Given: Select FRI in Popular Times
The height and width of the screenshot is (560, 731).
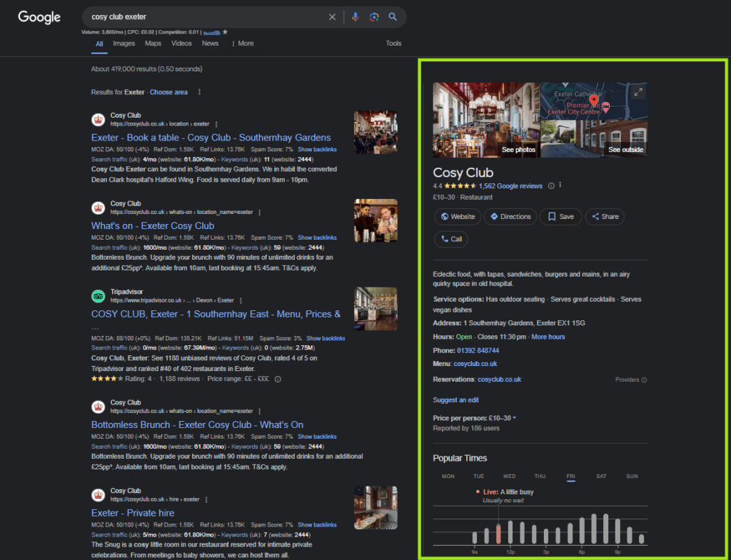Looking at the screenshot, I should click(x=570, y=476).
